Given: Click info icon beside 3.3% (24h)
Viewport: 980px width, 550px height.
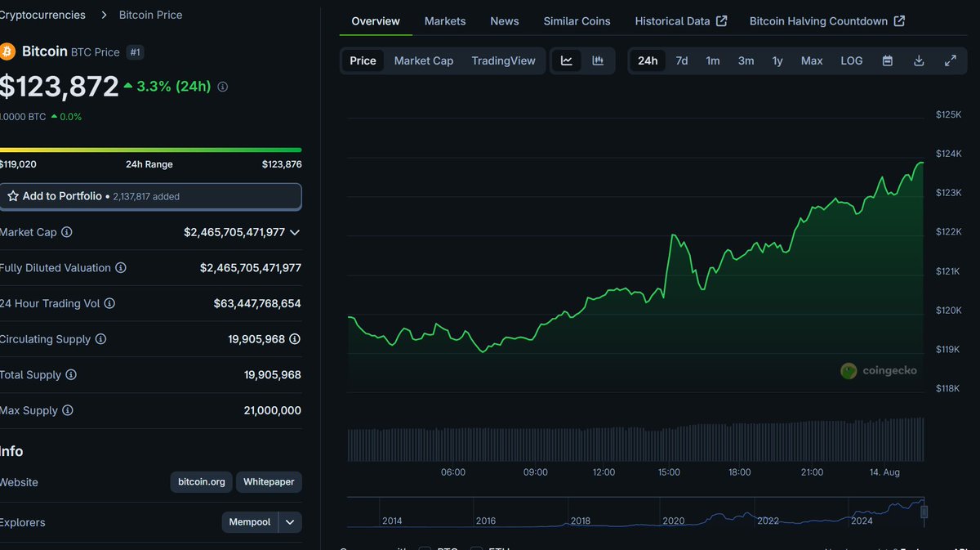Looking at the screenshot, I should click(223, 87).
